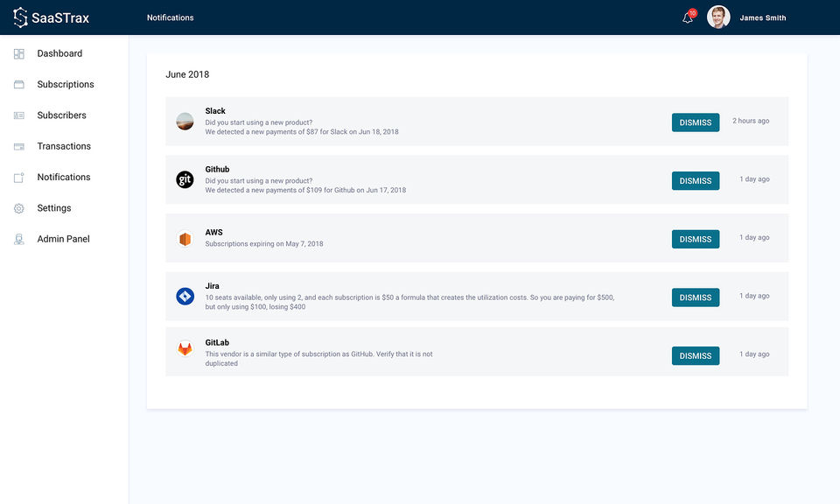Click the '$109 for Github' detection message

click(x=305, y=190)
